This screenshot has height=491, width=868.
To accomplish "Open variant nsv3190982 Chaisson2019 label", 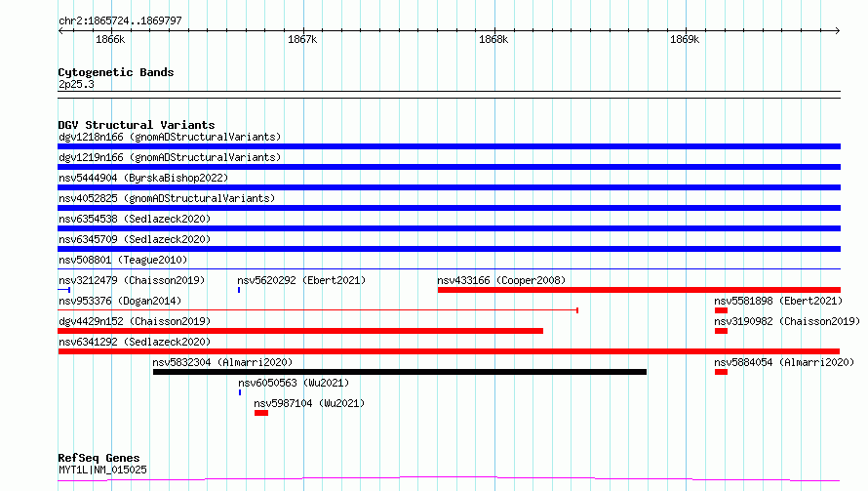I will pyautogui.click(x=787, y=321).
